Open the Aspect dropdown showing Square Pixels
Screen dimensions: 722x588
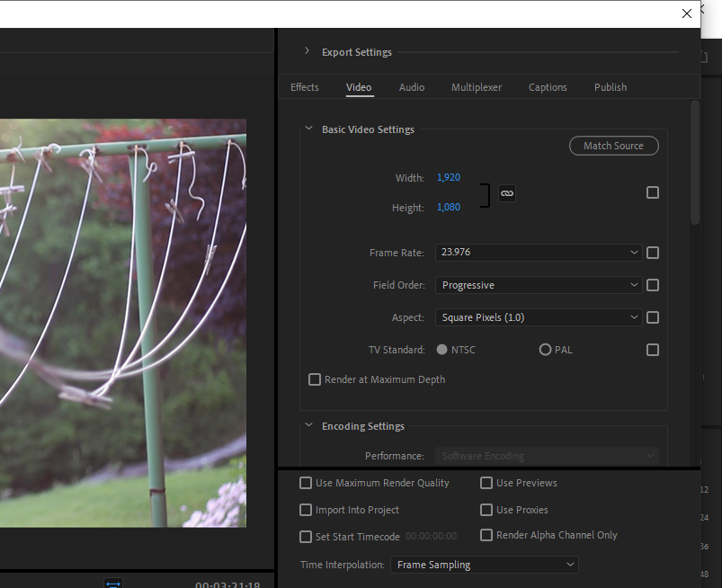click(x=538, y=316)
